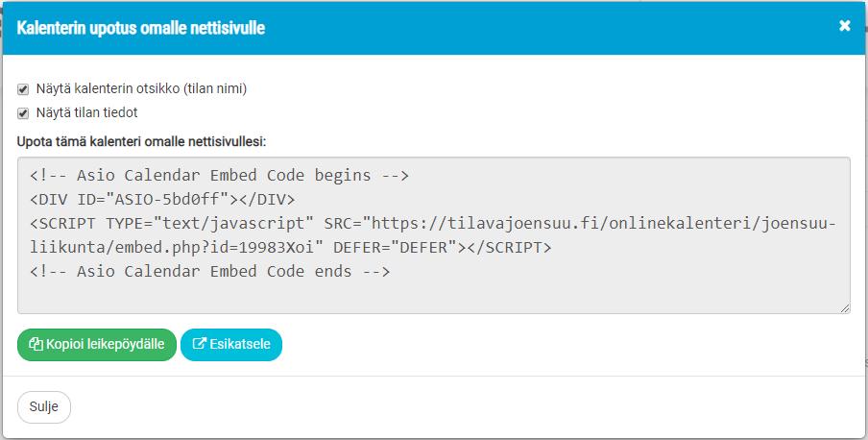Toggle the Näytä kalenterin otsikko checkbox

pyautogui.click(x=23, y=89)
